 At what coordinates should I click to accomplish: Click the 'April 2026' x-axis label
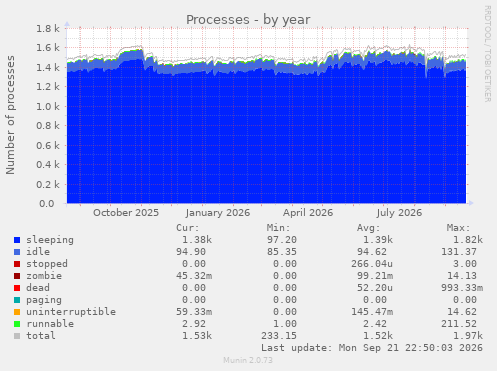click(308, 213)
